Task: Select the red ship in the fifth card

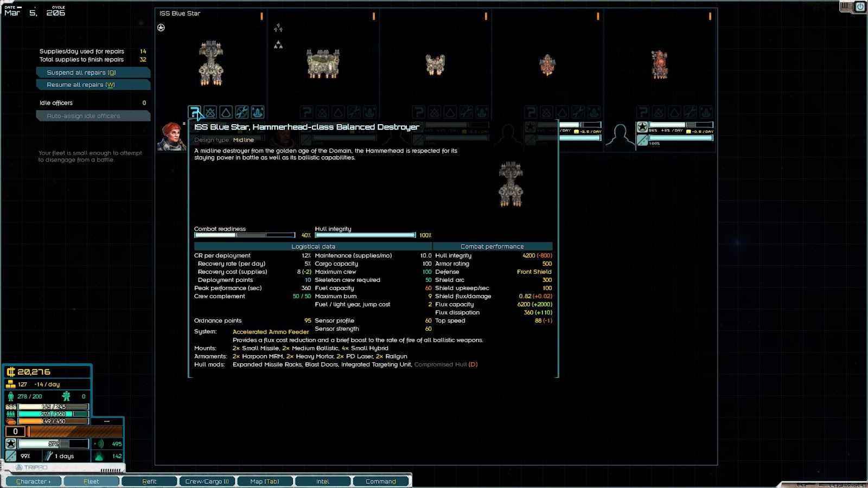Action: coord(660,65)
